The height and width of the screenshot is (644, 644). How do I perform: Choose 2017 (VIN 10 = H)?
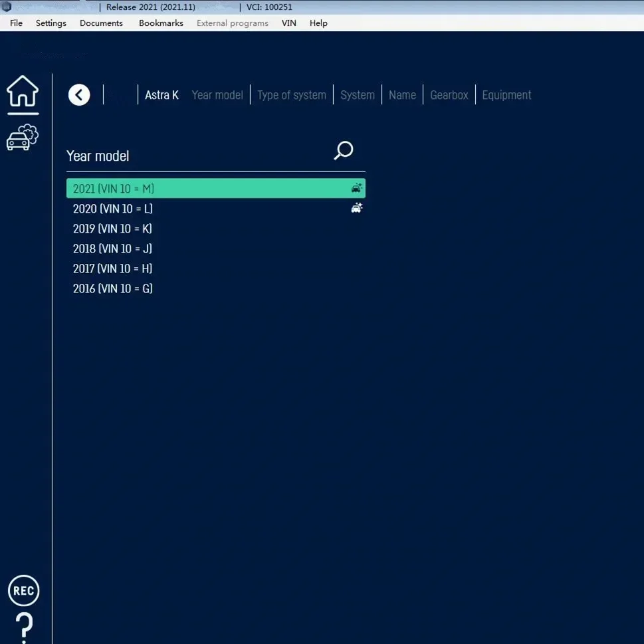coord(215,268)
